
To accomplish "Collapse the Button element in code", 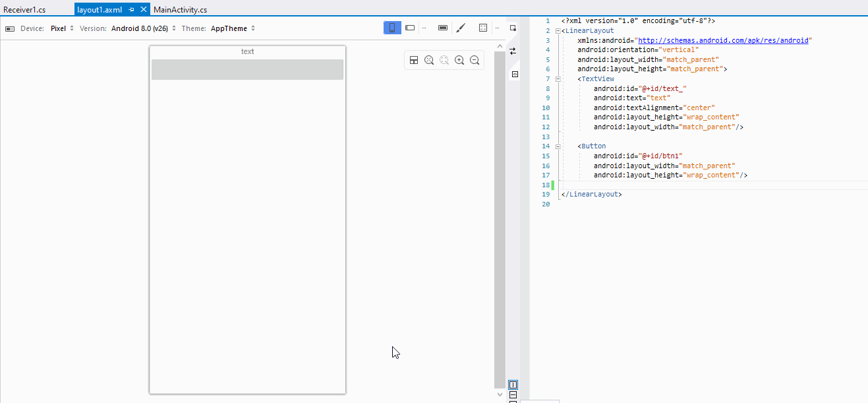I will point(558,146).
